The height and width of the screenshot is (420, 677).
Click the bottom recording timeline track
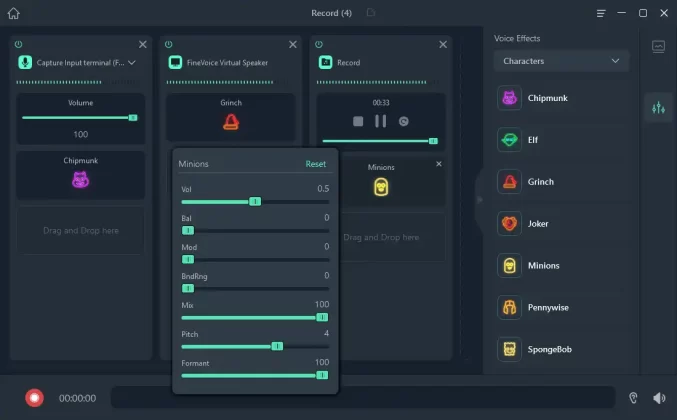click(363, 397)
